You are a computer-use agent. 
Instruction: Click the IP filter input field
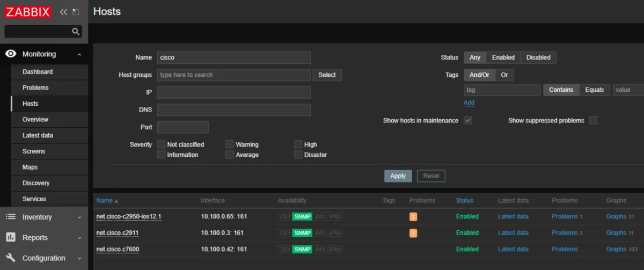(x=234, y=92)
